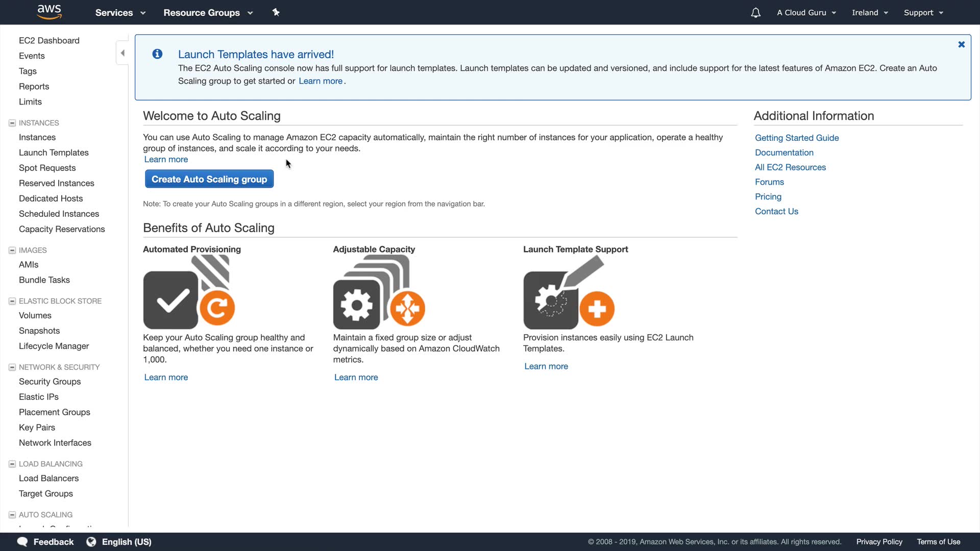The height and width of the screenshot is (551, 980).
Task: Click the Feedback speech bubble icon
Action: pyautogui.click(x=22, y=542)
